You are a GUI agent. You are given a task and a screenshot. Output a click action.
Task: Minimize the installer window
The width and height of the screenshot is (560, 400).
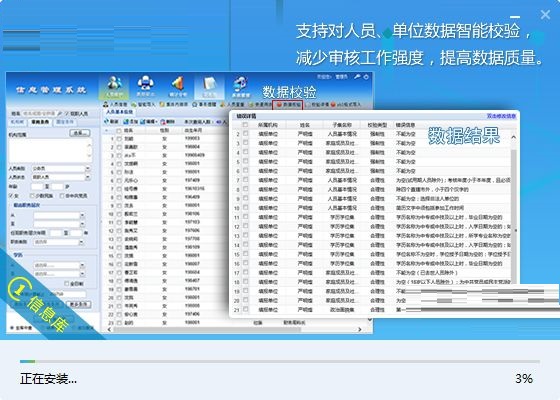click(515, 17)
